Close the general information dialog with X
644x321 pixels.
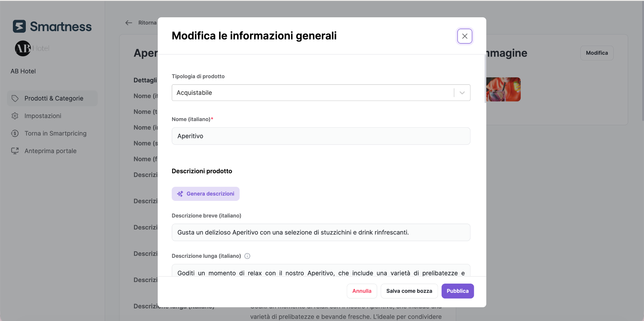[464, 36]
